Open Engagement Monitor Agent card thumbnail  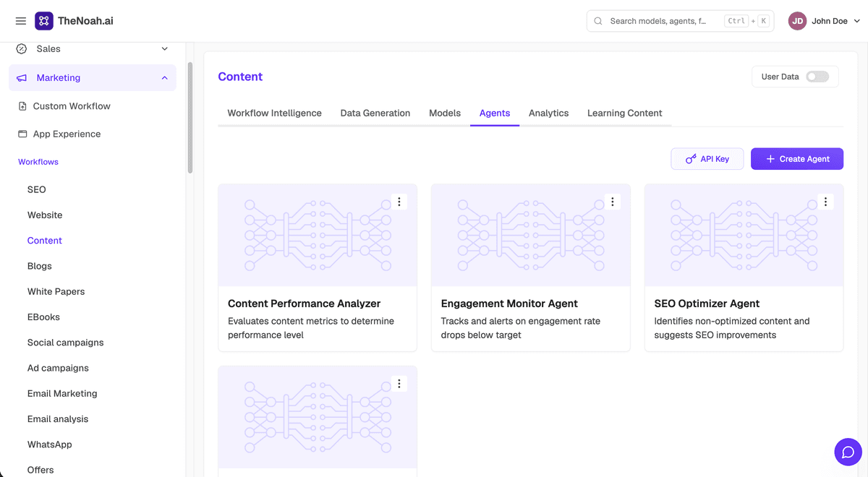(x=531, y=235)
